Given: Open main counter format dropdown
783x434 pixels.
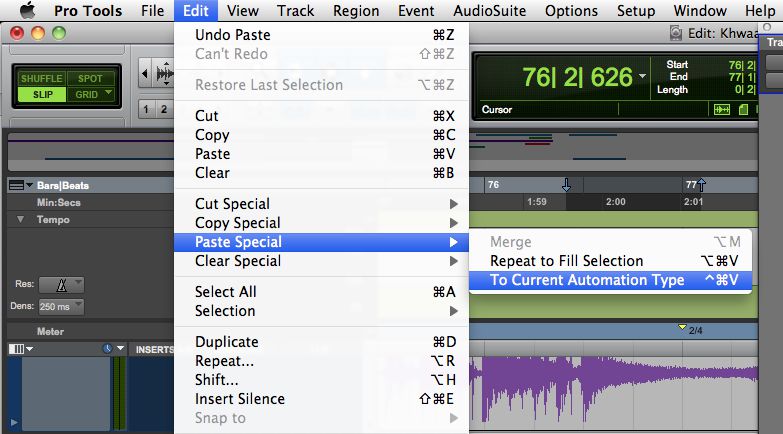Looking at the screenshot, I should coord(642,76).
